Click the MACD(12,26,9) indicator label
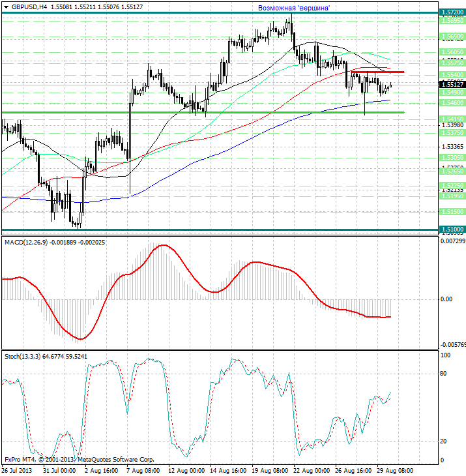The width and height of the screenshot is (466, 476). click(26, 243)
